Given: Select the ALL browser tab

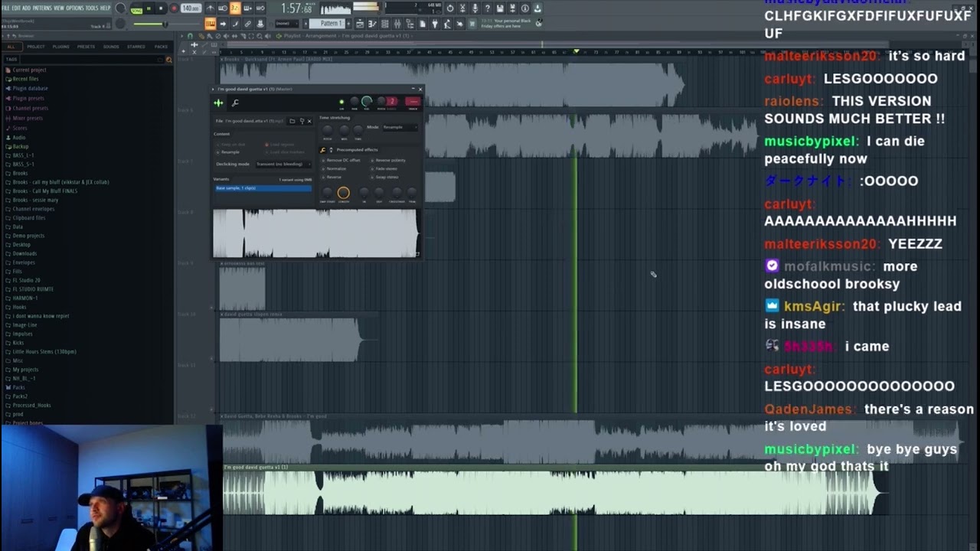Looking at the screenshot, I should coord(11,46).
